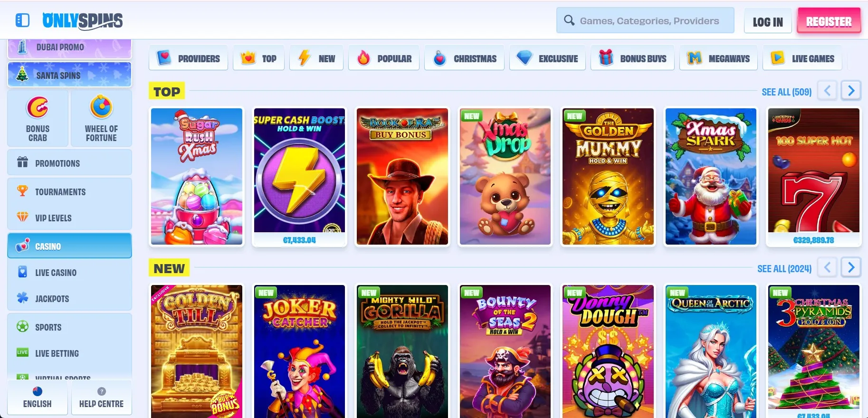The width and height of the screenshot is (868, 418).
Task: Follow the See All (509) link
Action: [786, 92]
